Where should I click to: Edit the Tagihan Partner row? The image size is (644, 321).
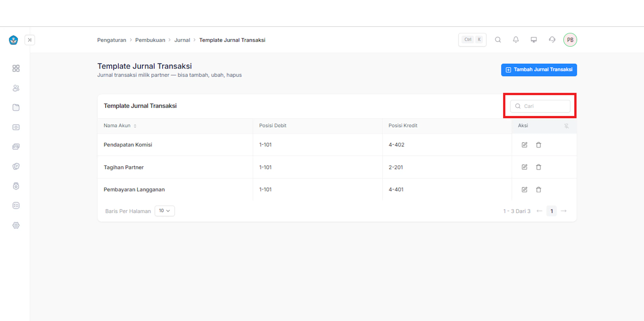(524, 167)
